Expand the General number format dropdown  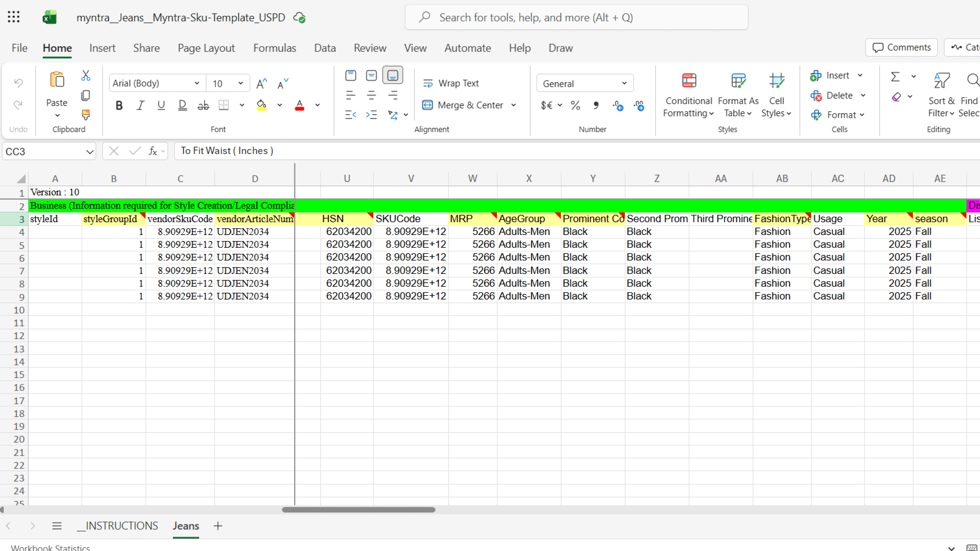(624, 83)
